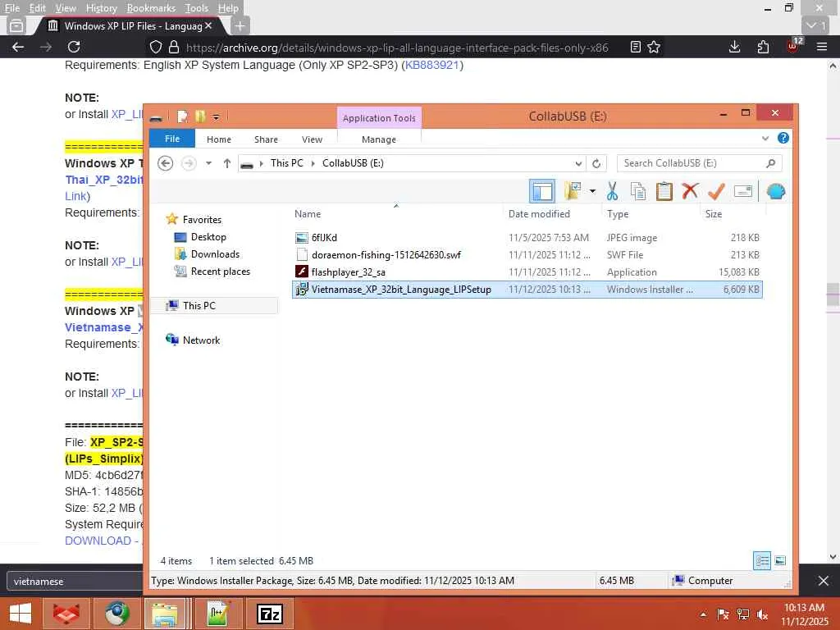
Task: Open Firefox downloads panel
Action: pos(734,47)
